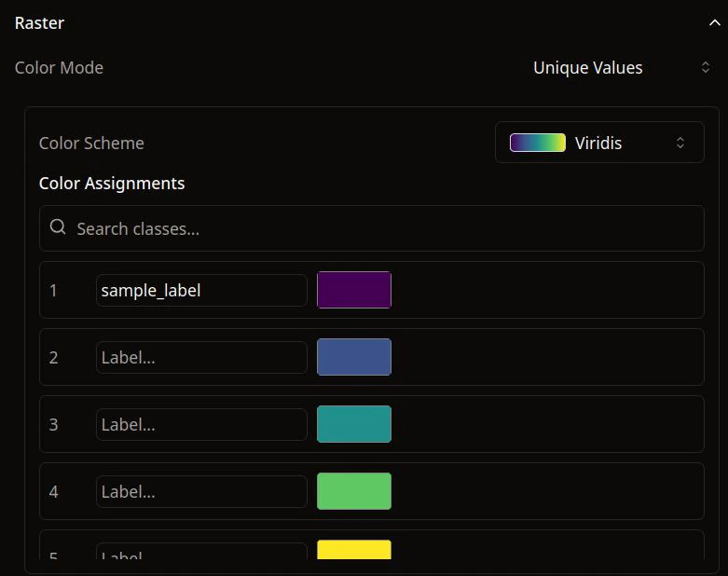Click the Raster section title
This screenshot has width=728, height=576.
pyautogui.click(x=39, y=22)
